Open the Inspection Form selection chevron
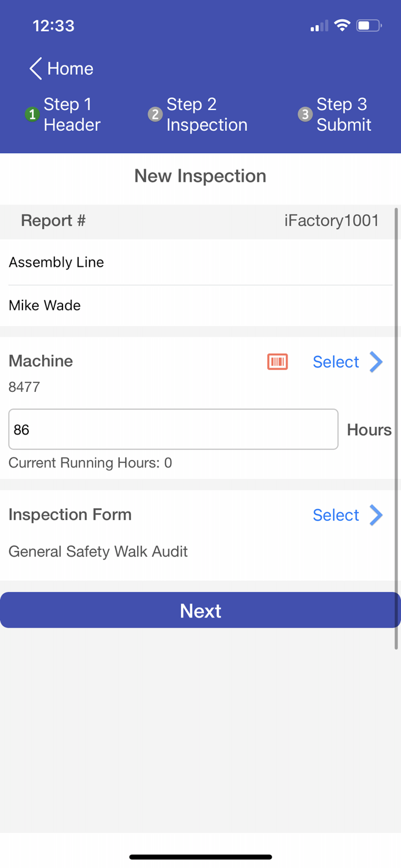Screen dimensions: 401x868 [x=377, y=515]
